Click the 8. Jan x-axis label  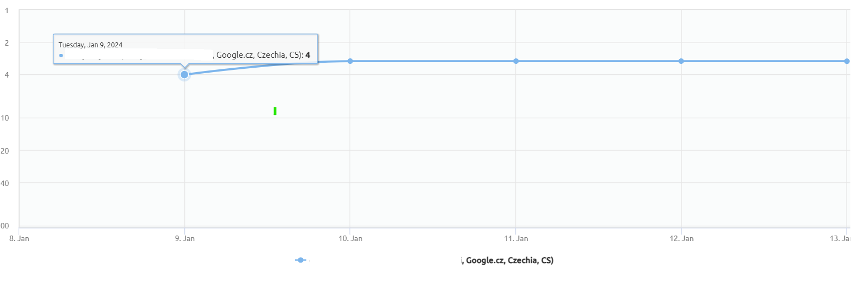19,239
